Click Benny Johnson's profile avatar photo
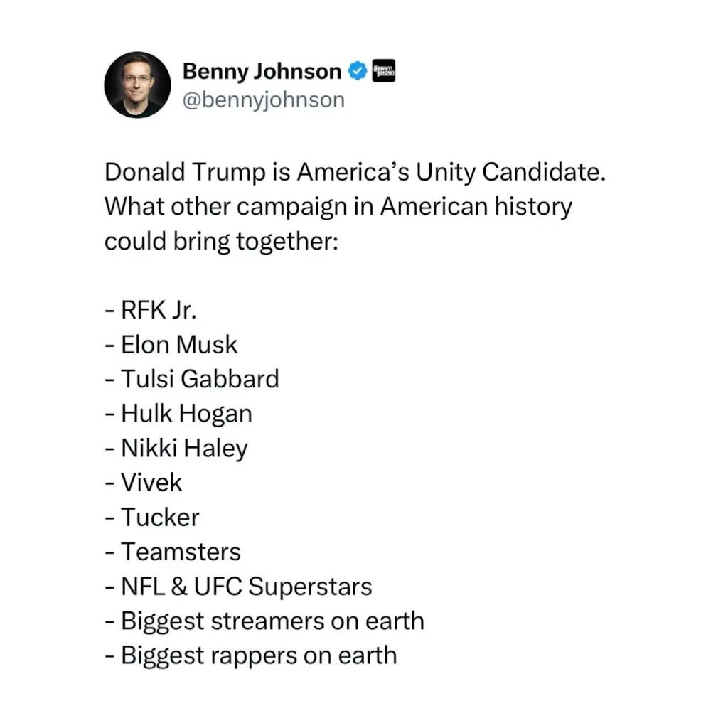 click(137, 85)
